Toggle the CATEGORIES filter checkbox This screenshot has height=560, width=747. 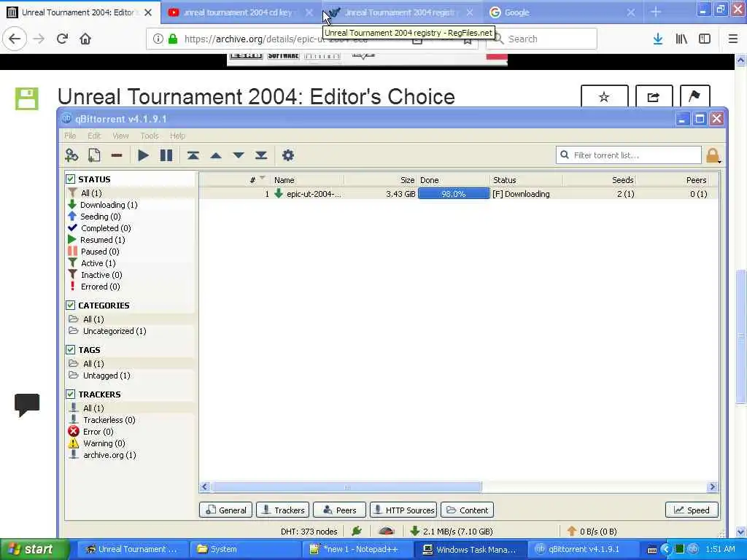71,305
